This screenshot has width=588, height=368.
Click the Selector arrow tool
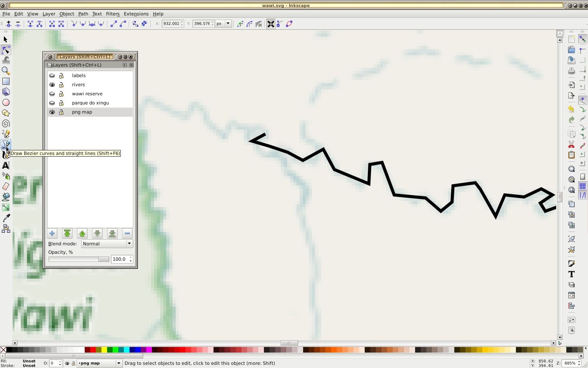coord(6,40)
